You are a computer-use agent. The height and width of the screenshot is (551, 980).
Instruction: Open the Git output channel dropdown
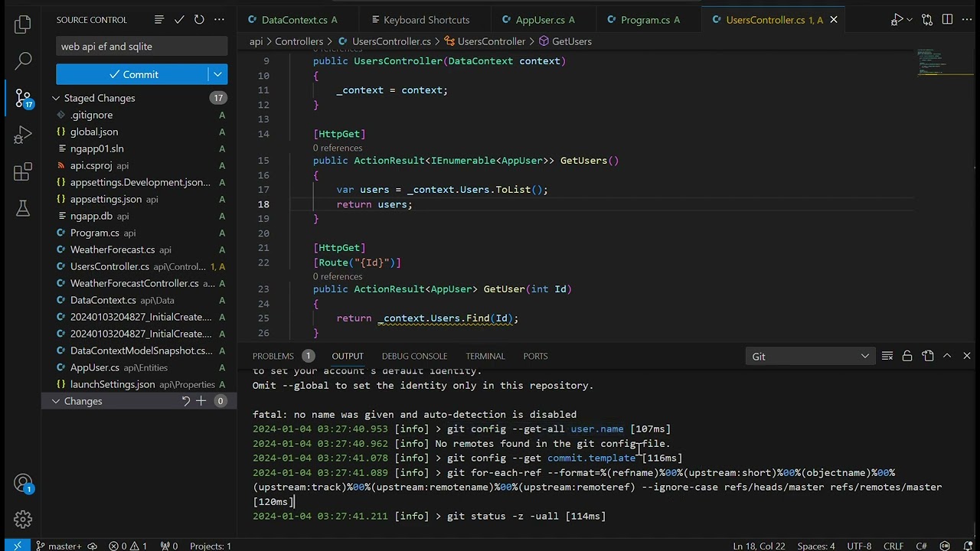(x=811, y=356)
